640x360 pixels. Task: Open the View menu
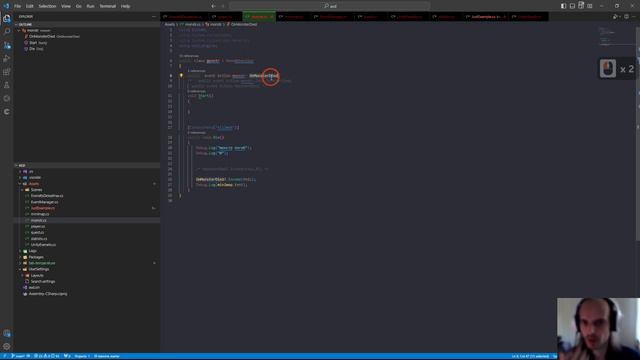[66, 6]
